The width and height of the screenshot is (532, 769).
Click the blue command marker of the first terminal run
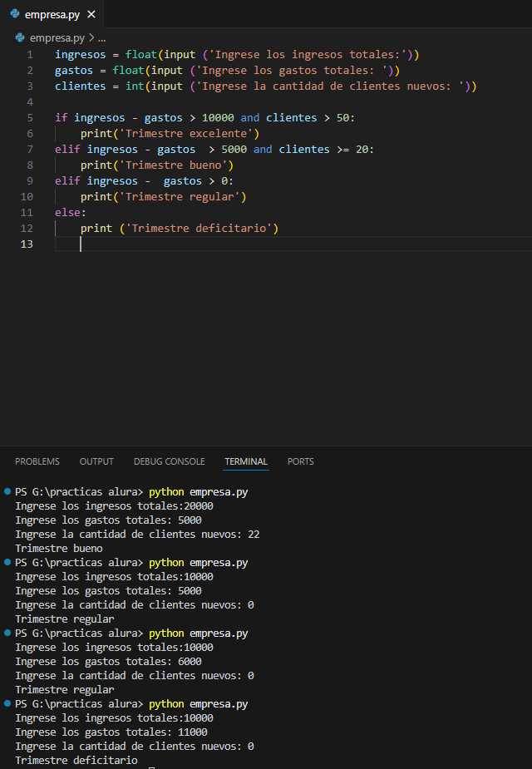coord(7,491)
